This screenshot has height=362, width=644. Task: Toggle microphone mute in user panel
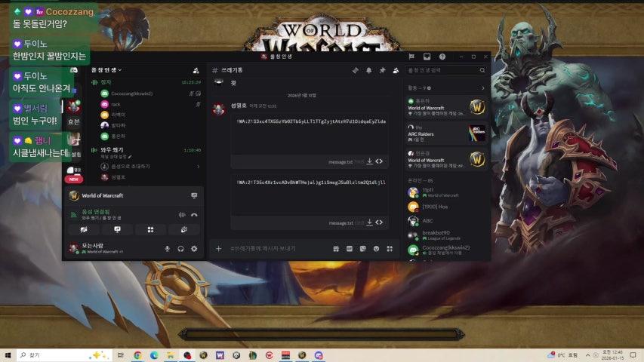click(x=167, y=249)
